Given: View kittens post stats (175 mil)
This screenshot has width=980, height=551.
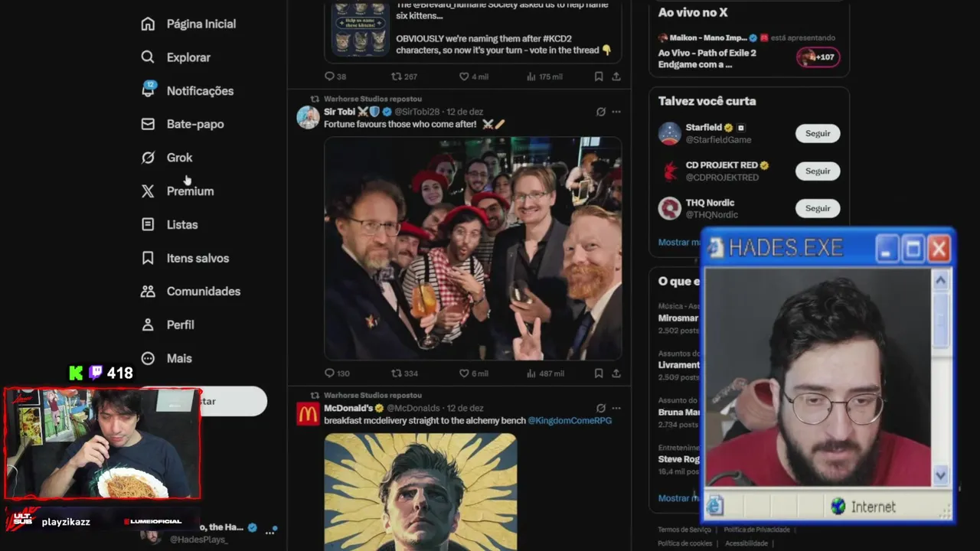Looking at the screenshot, I should pyautogui.click(x=545, y=77).
